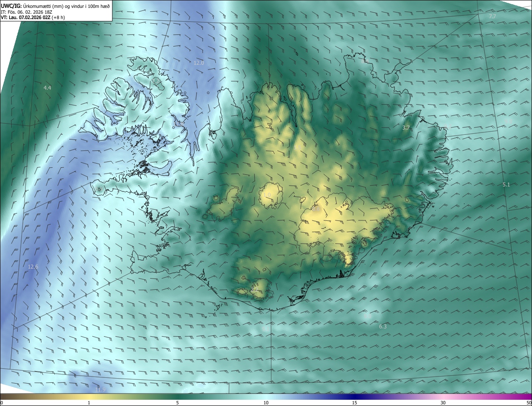
Task: Click the color scale tick label "15"
Action: click(355, 403)
